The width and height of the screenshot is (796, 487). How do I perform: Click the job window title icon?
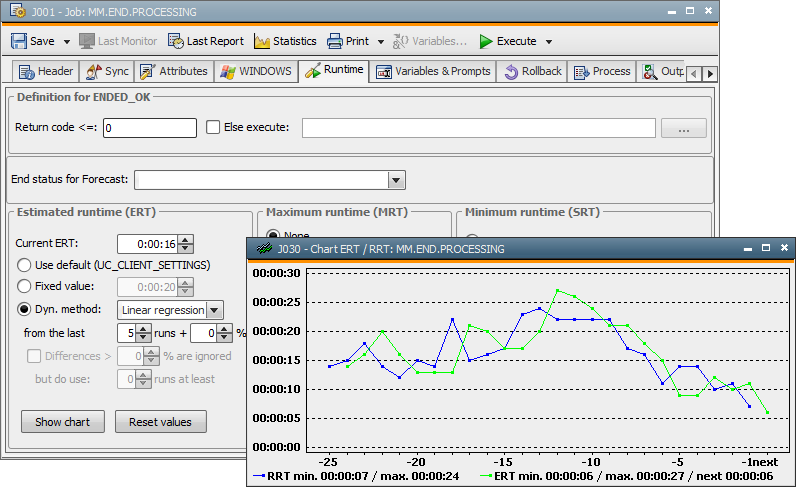click(17, 11)
